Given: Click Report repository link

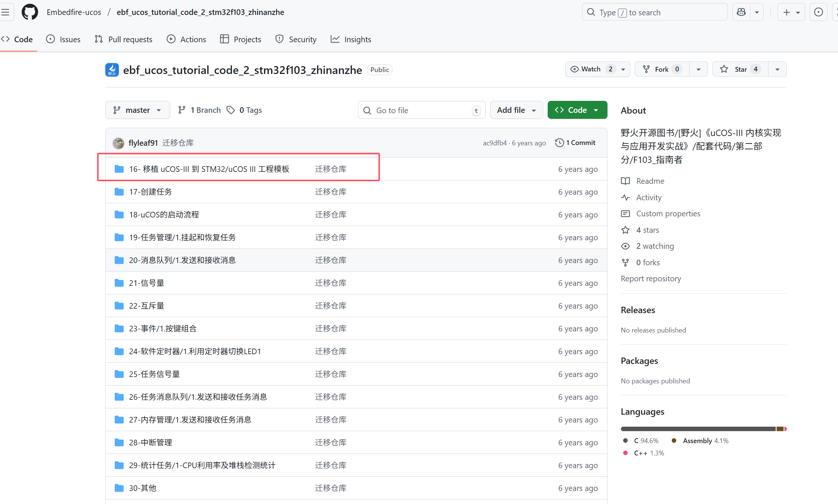Looking at the screenshot, I should [x=651, y=279].
